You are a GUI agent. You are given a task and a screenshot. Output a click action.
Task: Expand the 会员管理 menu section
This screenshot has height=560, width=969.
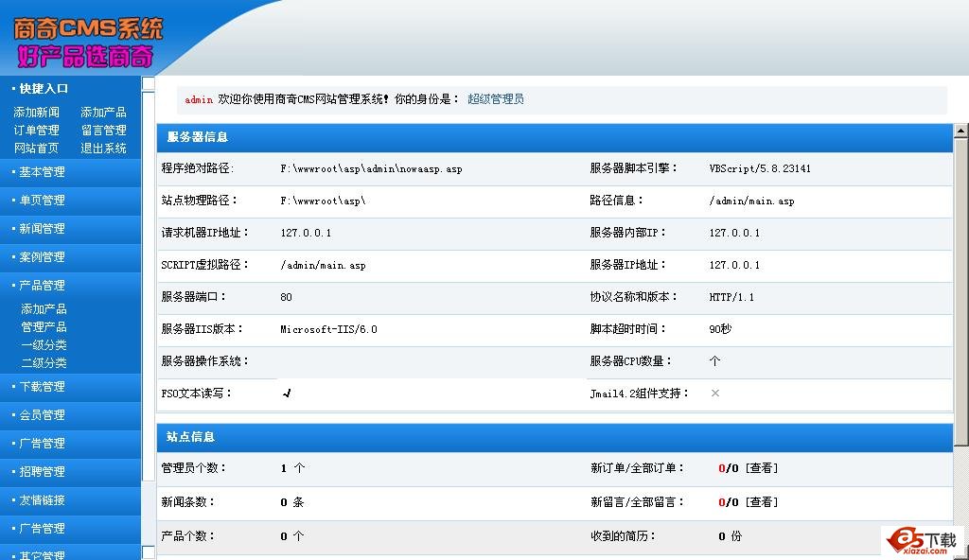43,415
